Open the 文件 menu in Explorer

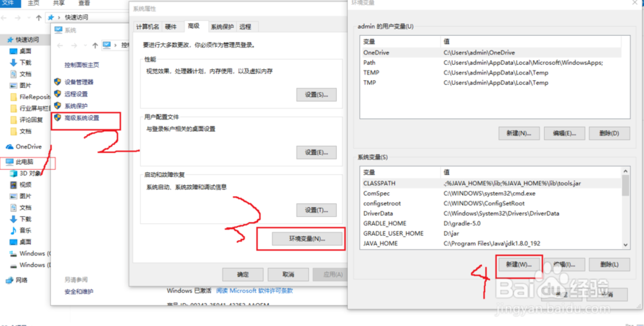8,3
